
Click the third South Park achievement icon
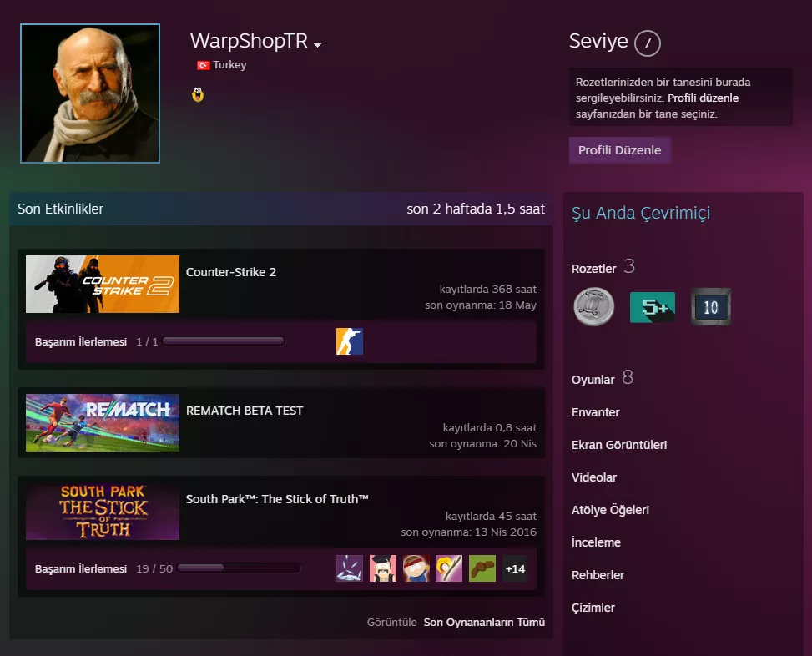coord(416,568)
